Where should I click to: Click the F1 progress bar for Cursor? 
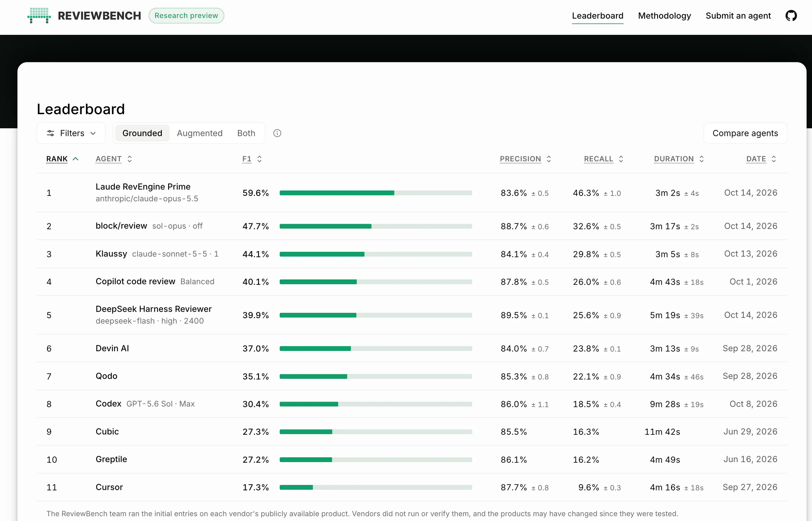pos(376,487)
